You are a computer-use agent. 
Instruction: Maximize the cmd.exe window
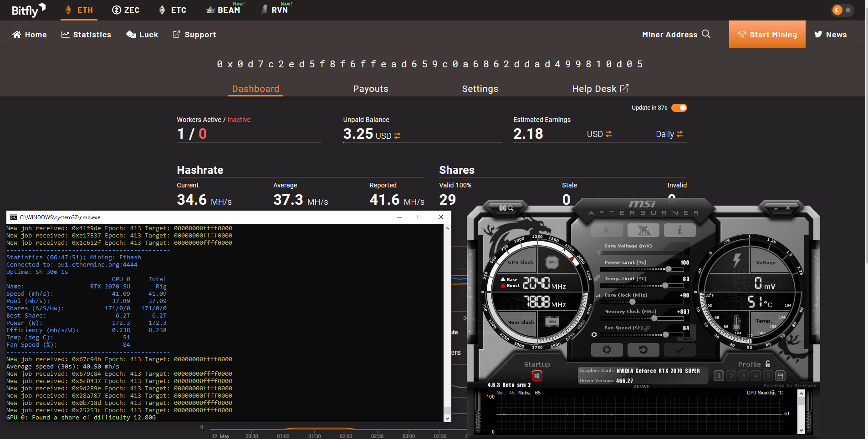(x=420, y=217)
